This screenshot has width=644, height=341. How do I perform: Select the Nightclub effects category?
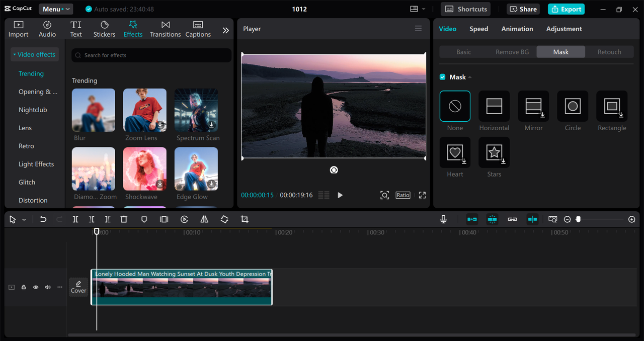point(33,110)
